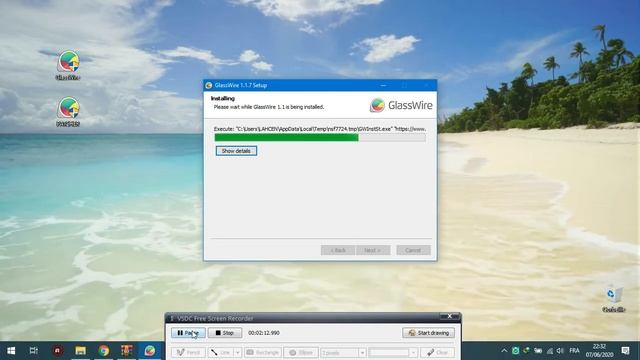
Task: Open the Windows Start menu
Action: [x=11, y=351]
